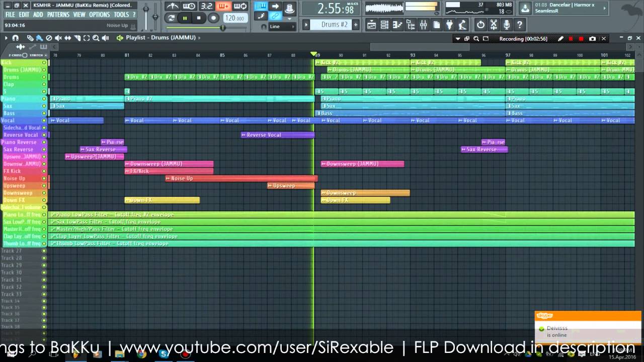The width and height of the screenshot is (644, 362).
Task: Toggle countdown before recording
Action: (206, 6)
